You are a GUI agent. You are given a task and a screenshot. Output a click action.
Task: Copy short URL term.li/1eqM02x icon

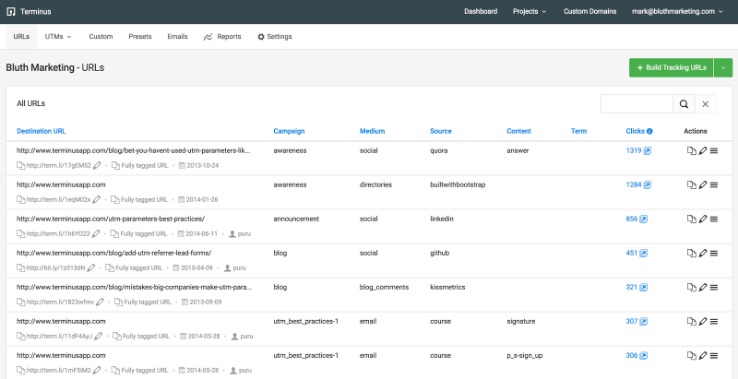click(21, 200)
